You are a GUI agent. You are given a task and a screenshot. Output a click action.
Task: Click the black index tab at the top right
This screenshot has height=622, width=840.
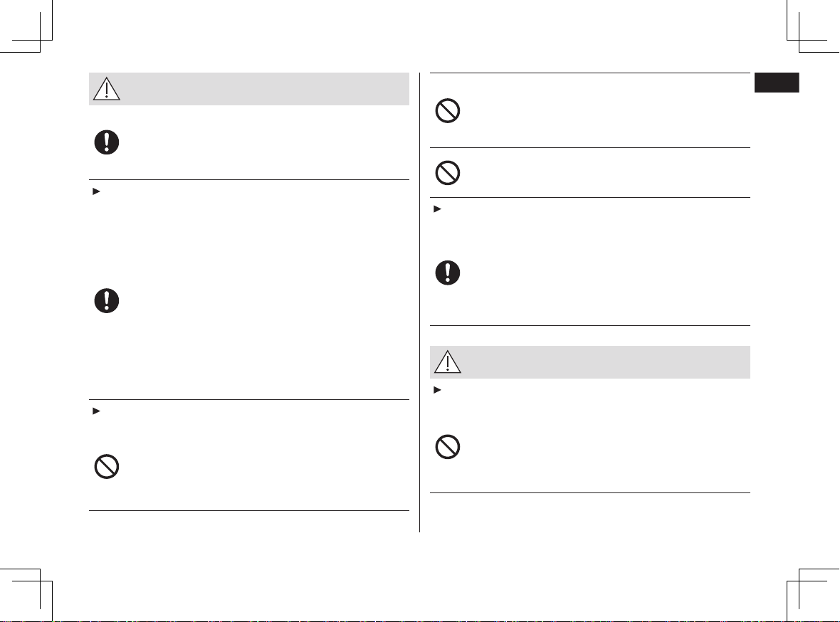click(x=777, y=83)
